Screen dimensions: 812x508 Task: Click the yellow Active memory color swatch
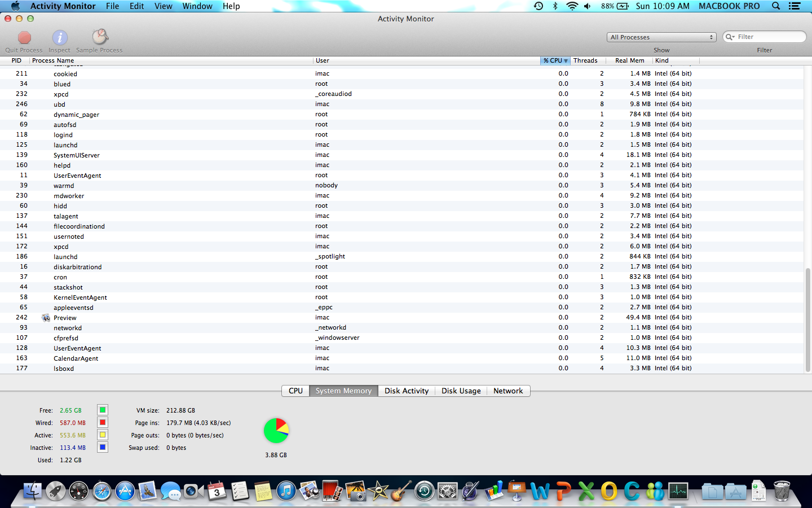[x=103, y=435]
